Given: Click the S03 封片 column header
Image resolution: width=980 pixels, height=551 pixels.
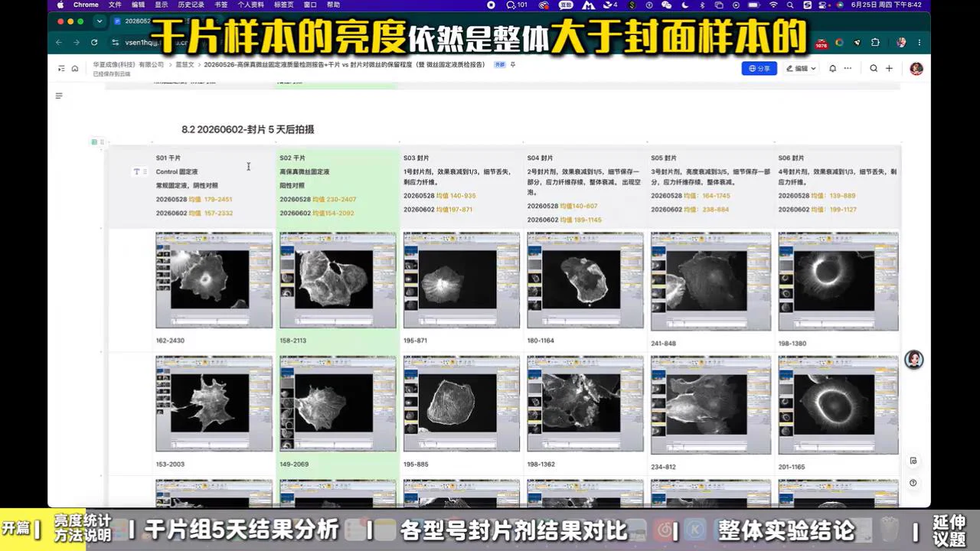Looking at the screenshot, I should [416, 158].
